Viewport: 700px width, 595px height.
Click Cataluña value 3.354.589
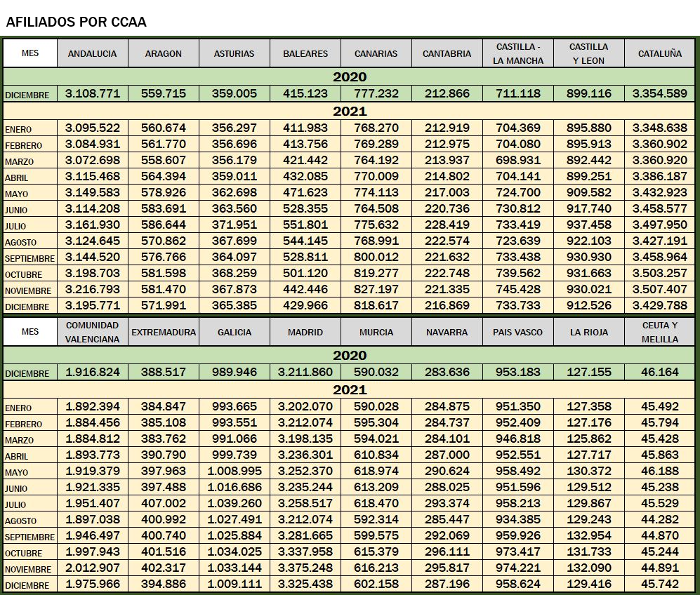(660, 93)
